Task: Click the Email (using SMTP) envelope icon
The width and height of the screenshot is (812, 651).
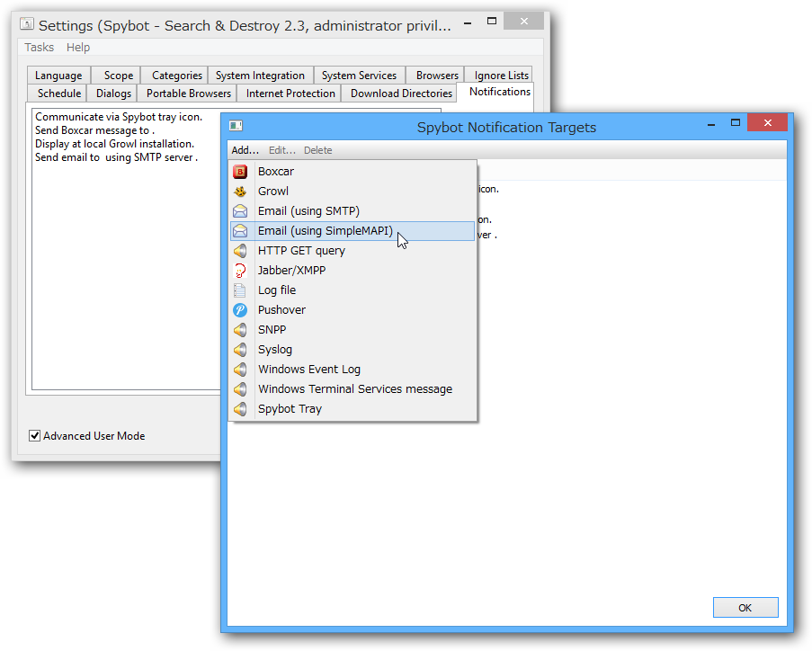Action: tap(240, 210)
